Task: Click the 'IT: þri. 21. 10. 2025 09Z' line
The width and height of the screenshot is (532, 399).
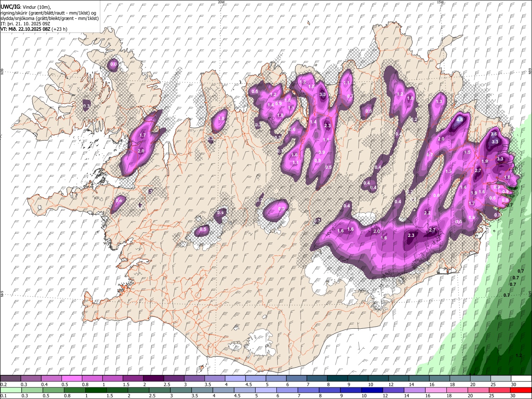Action: (x=26, y=24)
